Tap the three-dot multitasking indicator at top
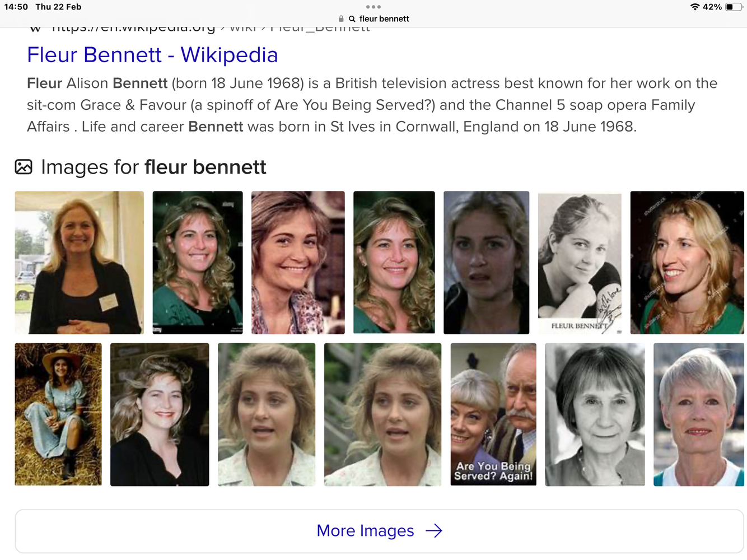The width and height of the screenshot is (747, 560). tap(373, 7)
